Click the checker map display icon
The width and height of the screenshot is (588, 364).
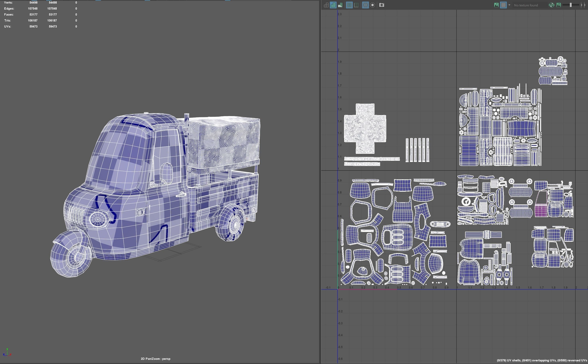[503, 5]
